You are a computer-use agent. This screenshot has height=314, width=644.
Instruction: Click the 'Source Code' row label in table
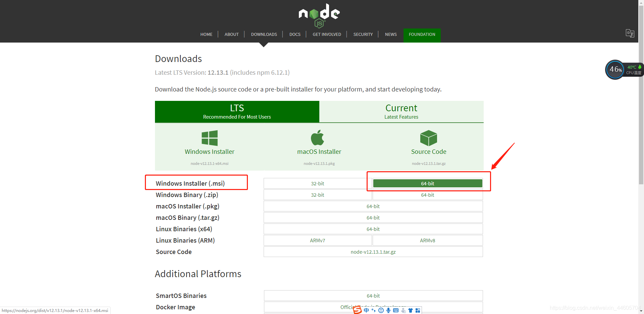click(x=174, y=252)
